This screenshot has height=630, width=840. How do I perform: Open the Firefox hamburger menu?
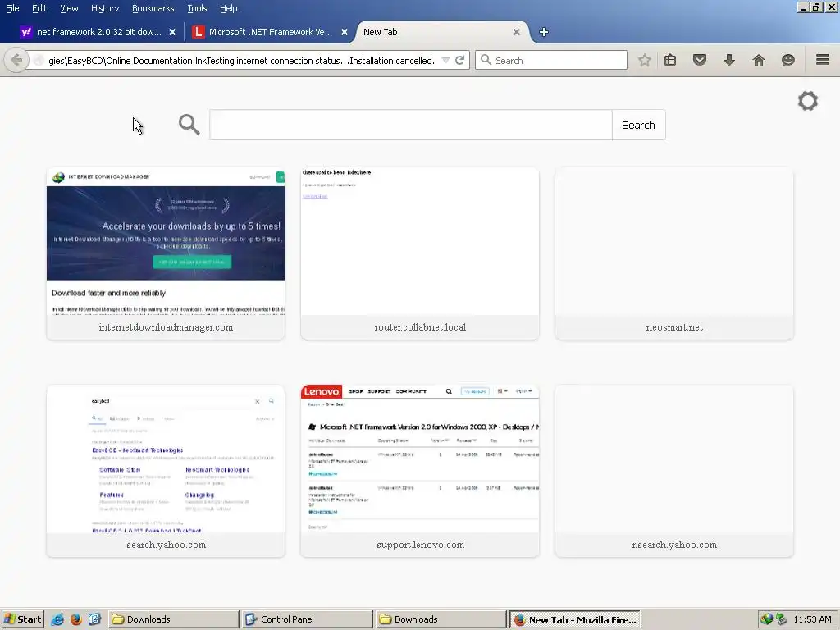coord(823,59)
